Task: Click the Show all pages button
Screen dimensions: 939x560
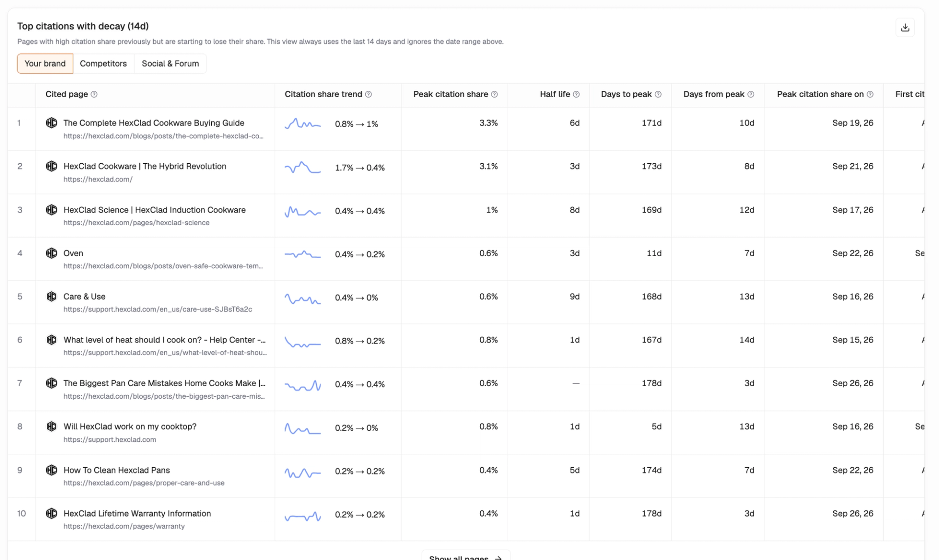Action: coord(466,556)
